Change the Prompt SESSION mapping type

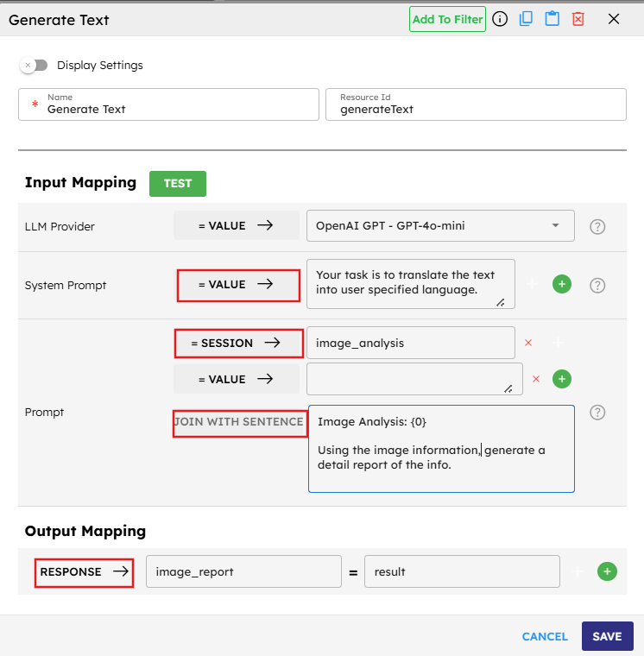[237, 343]
